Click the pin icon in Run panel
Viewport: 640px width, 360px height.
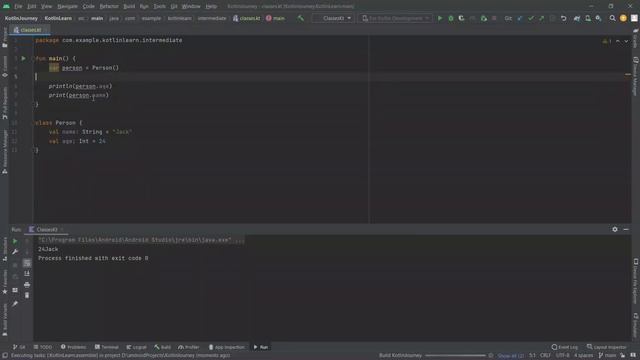15,304
